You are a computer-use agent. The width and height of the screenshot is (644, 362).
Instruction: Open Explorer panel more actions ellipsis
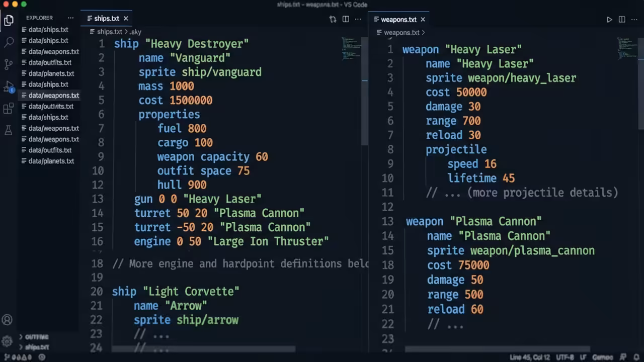(x=70, y=18)
